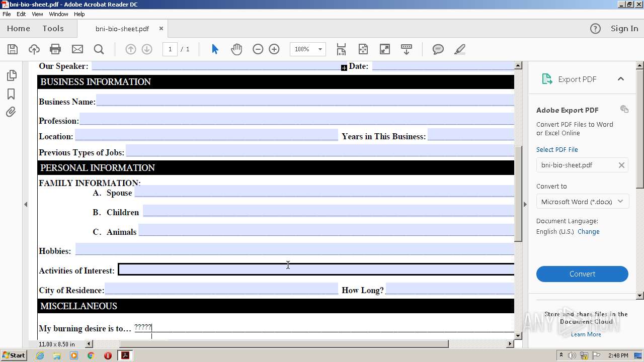Viewport: 644px width, 362px height.
Task: Open the Convert to format dropdown
Action: coord(582,202)
